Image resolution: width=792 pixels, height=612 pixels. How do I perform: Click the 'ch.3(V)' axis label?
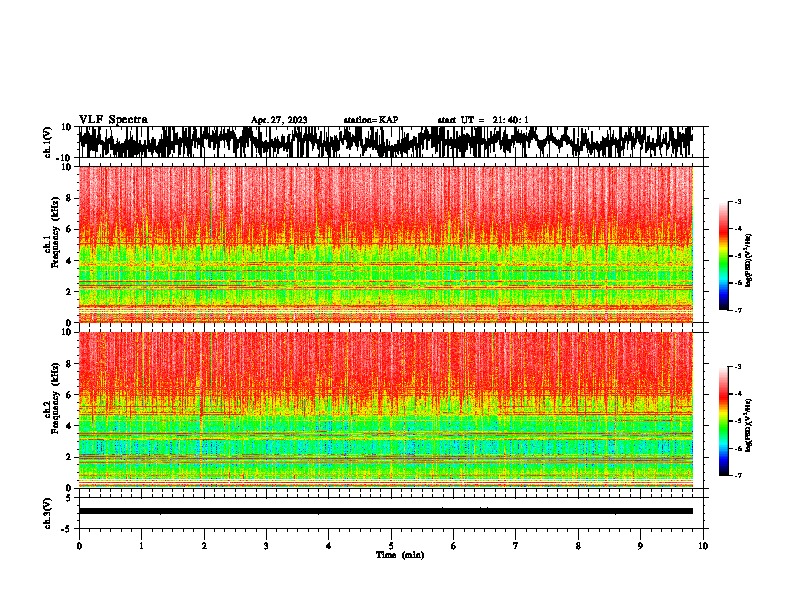(x=48, y=513)
